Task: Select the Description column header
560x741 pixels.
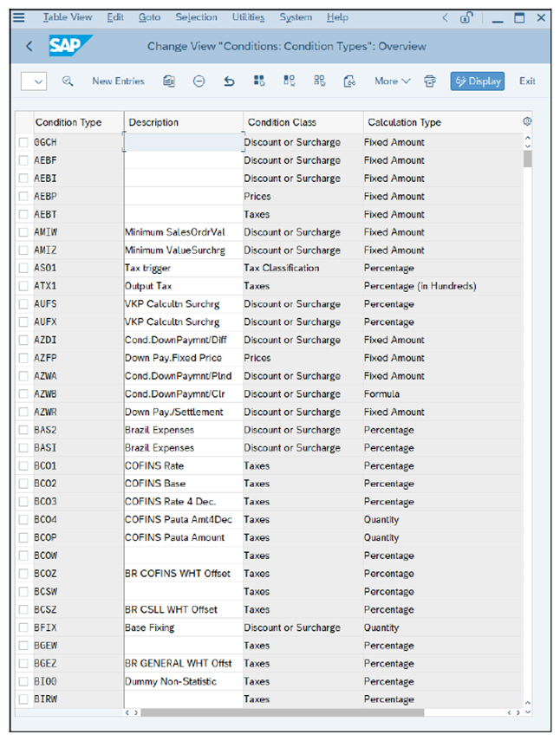Action: pos(184,122)
